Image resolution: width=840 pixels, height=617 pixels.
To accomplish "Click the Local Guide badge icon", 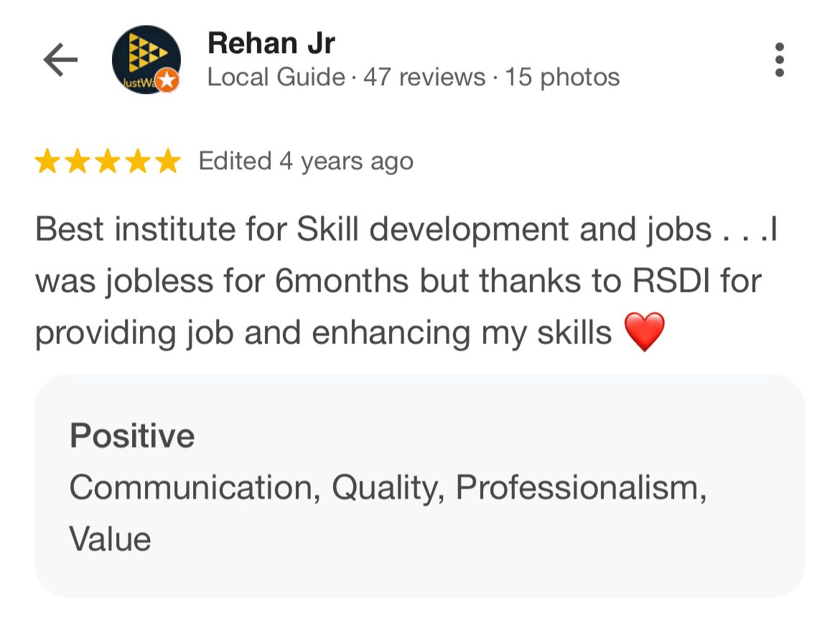I will (x=167, y=81).
